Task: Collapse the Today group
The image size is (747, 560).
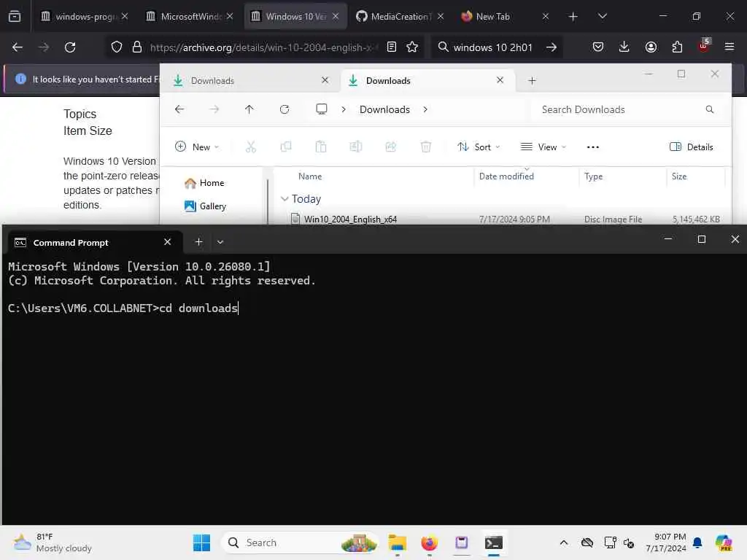Action: pyautogui.click(x=285, y=199)
